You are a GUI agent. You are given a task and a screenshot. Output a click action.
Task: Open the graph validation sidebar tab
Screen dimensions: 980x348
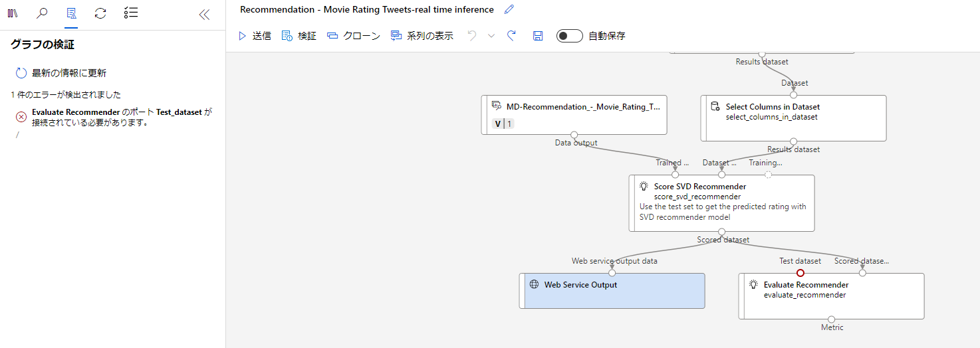tap(71, 13)
